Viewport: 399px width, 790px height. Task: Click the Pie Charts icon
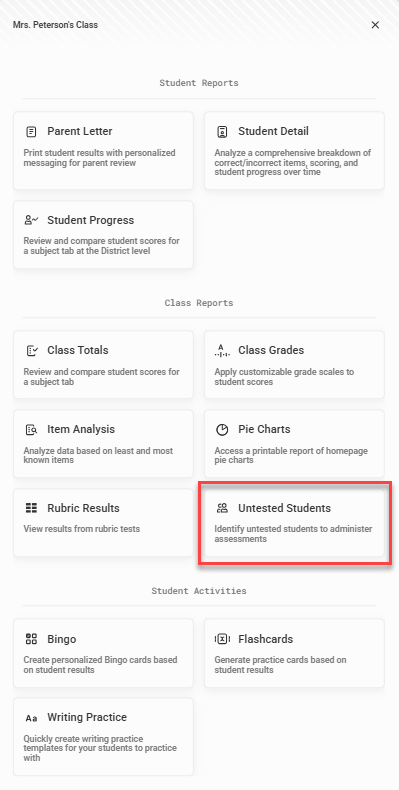[x=222, y=430]
